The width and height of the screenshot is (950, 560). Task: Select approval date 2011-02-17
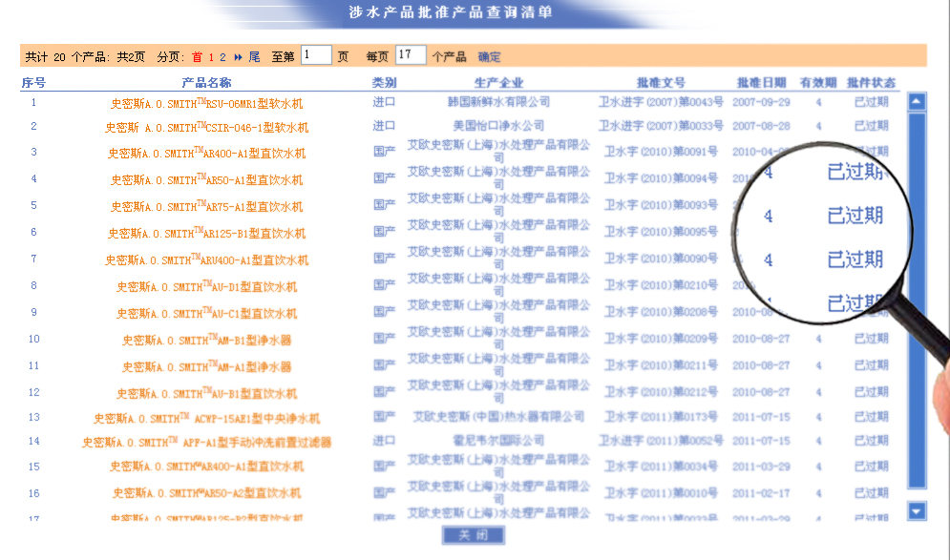click(761, 493)
